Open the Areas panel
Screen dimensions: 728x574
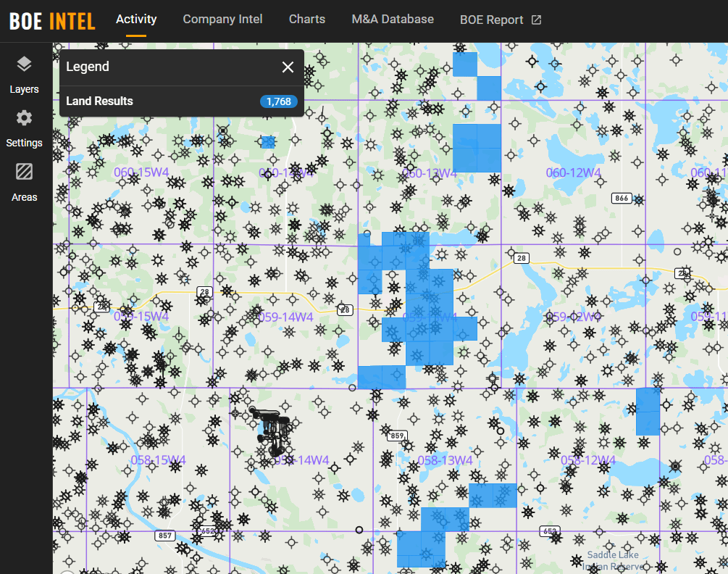point(24,180)
